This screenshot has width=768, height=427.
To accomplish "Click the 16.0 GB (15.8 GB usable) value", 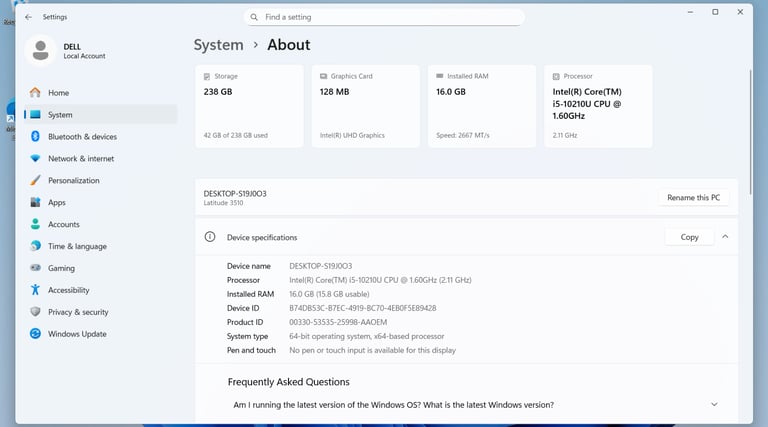I will 329,294.
